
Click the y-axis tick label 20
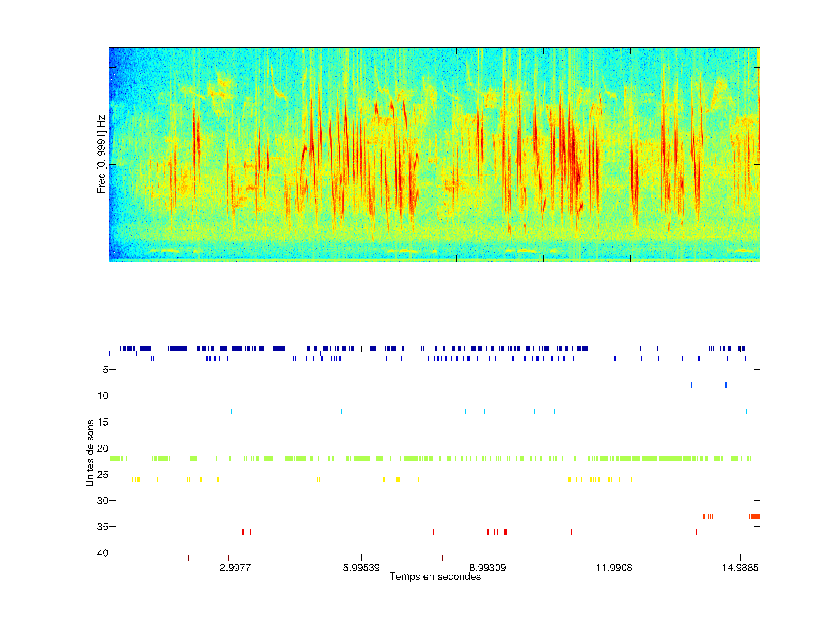pyautogui.click(x=103, y=449)
